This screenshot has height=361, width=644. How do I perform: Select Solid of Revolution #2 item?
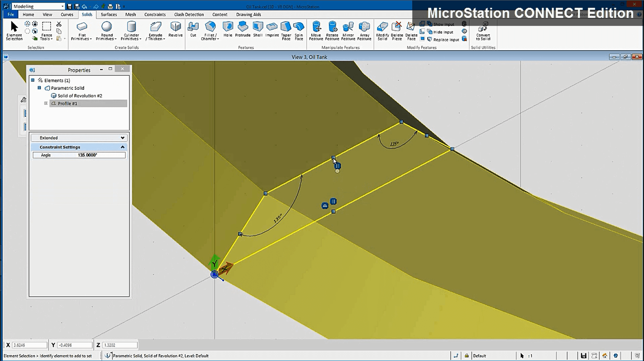(x=80, y=96)
